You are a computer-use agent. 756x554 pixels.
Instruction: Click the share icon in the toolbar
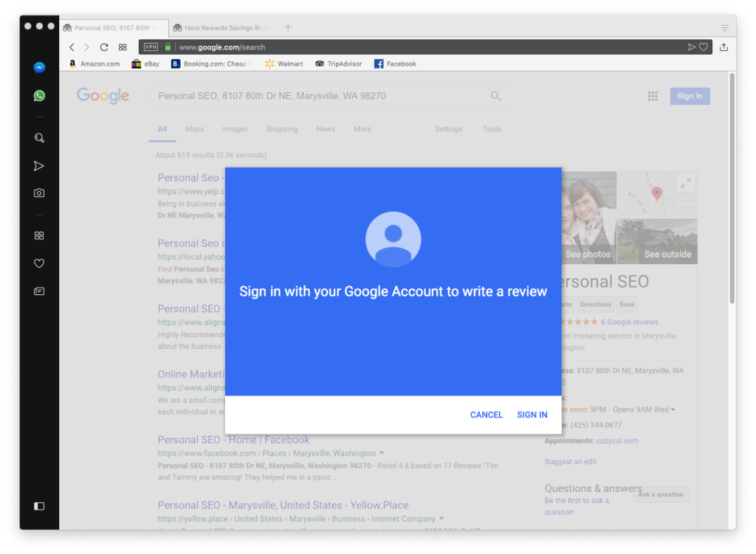[724, 46]
